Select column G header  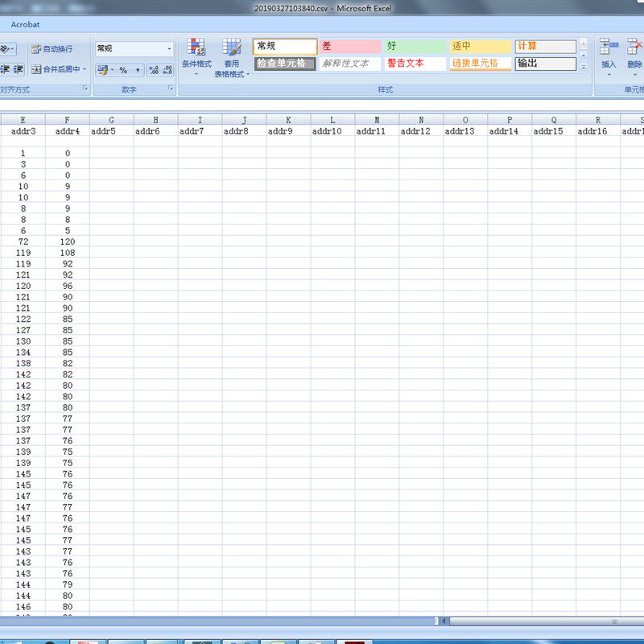(x=112, y=119)
